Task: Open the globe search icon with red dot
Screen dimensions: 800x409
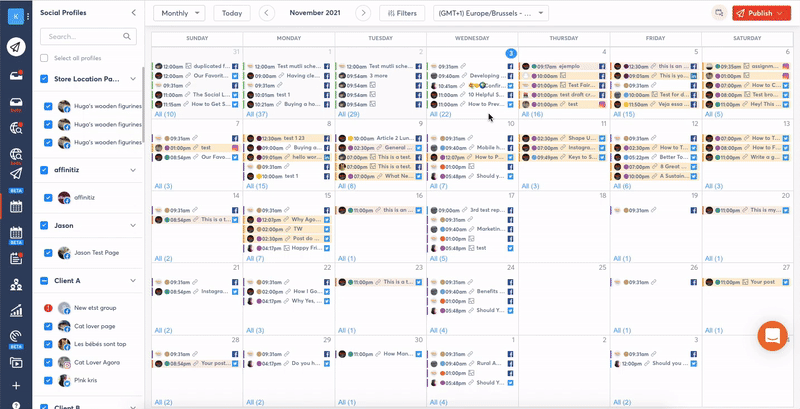Action: (x=16, y=128)
